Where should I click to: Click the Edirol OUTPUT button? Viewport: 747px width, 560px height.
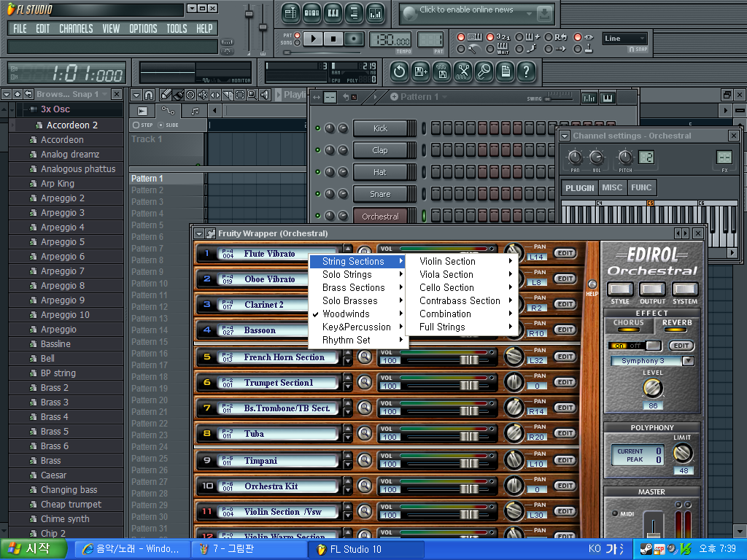[652, 289]
